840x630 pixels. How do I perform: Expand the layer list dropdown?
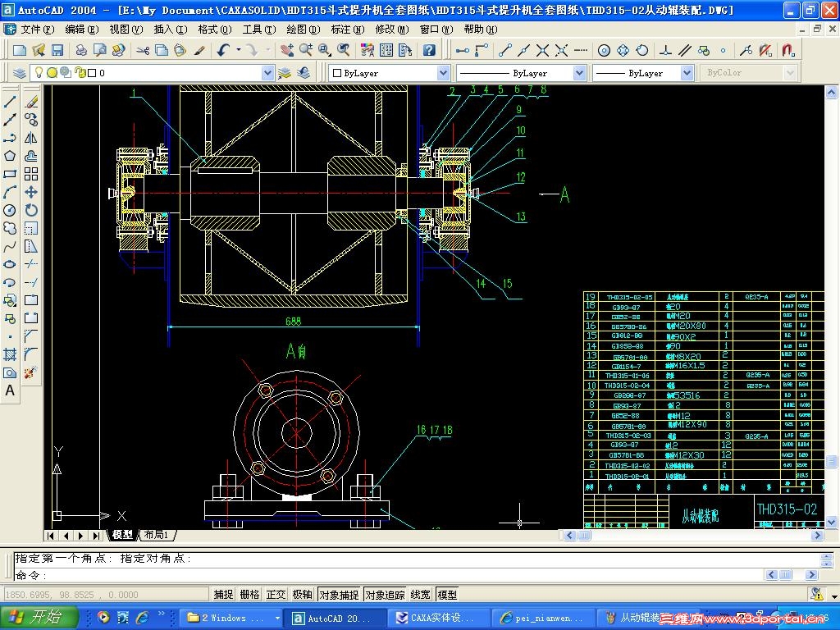(x=267, y=73)
